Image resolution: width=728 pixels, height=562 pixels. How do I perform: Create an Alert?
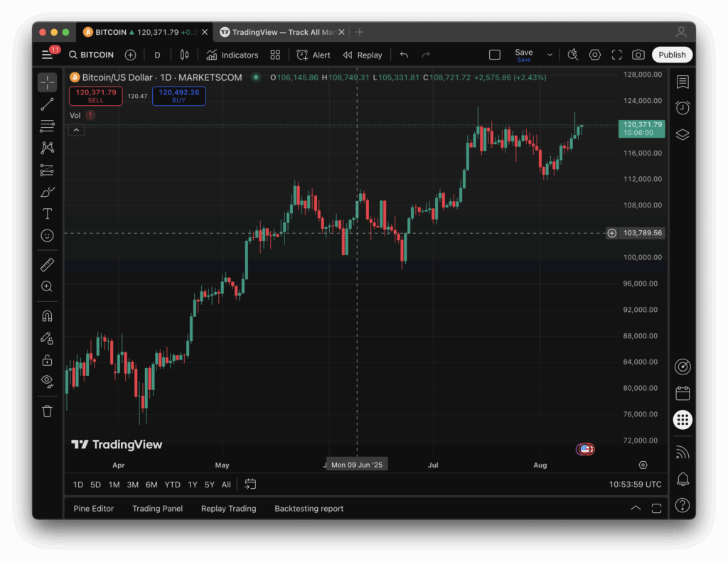tap(314, 55)
